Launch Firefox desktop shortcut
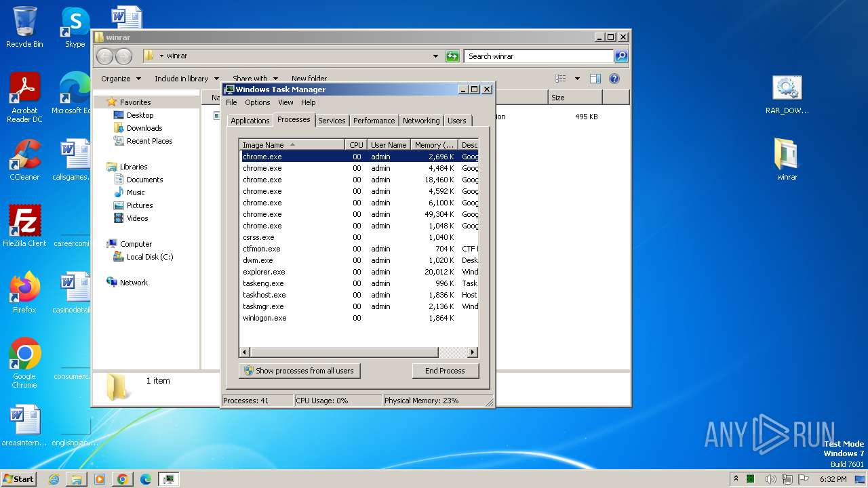The image size is (868, 488). click(24, 293)
